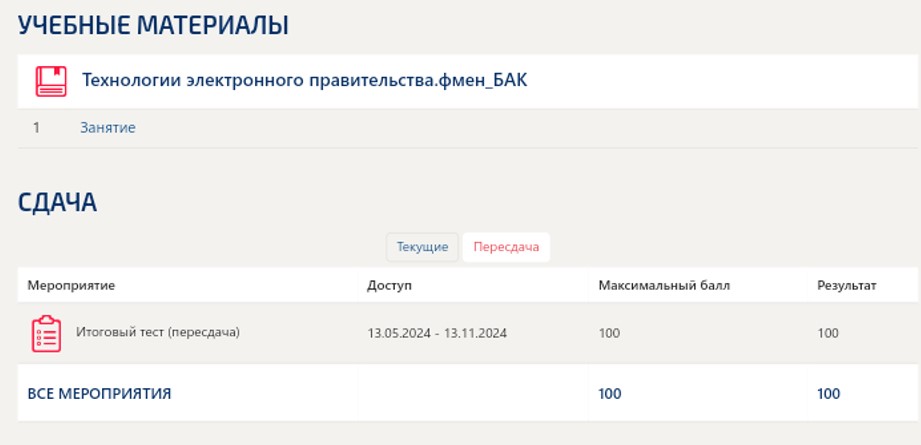Select the Пересдача tab

point(506,247)
